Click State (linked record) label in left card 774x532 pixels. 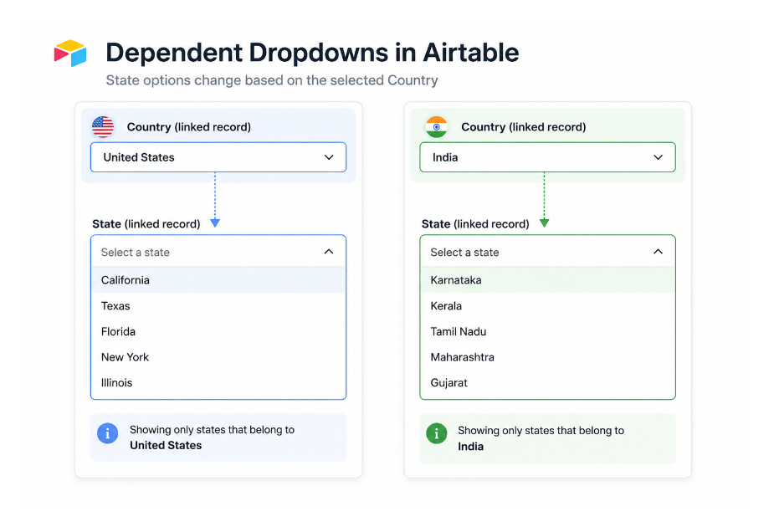146,224
